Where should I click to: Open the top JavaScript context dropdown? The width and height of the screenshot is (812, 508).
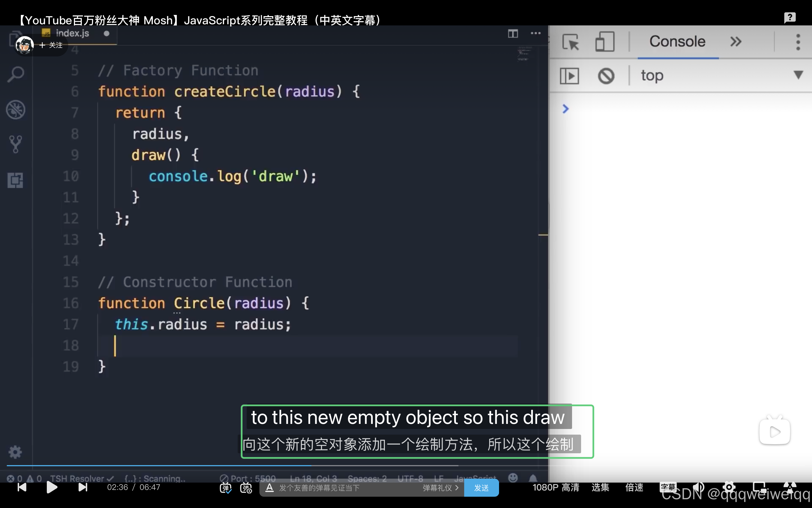(721, 75)
